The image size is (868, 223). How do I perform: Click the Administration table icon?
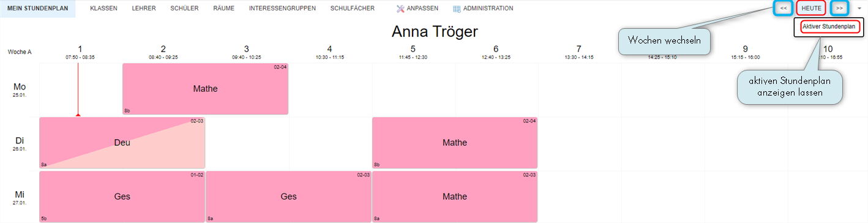tap(457, 9)
